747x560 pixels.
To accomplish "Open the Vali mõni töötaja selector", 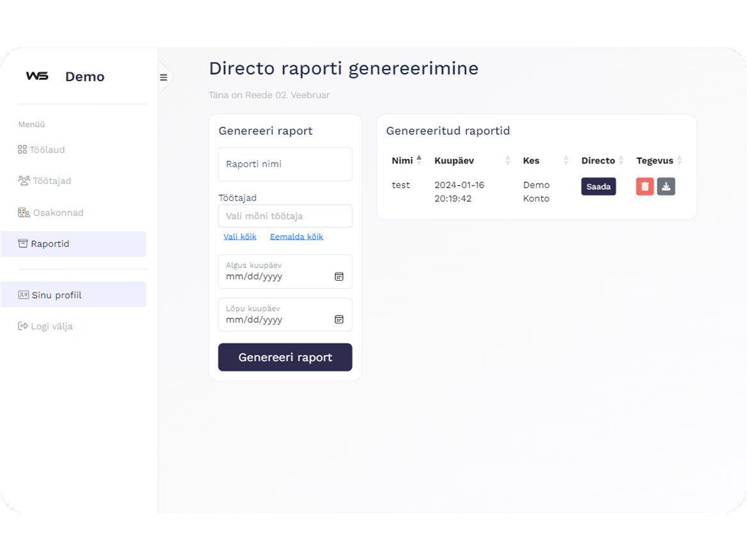I will click(285, 216).
